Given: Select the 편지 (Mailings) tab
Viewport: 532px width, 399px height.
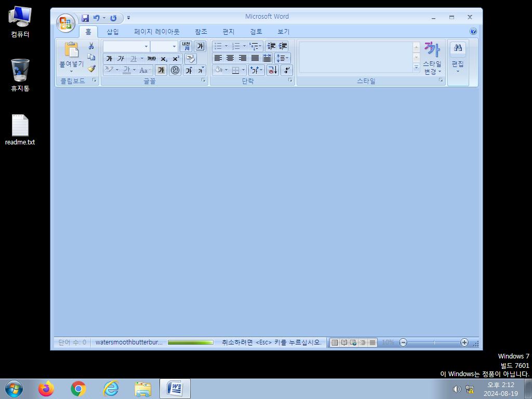Looking at the screenshot, I should click(x=229, y=32).
